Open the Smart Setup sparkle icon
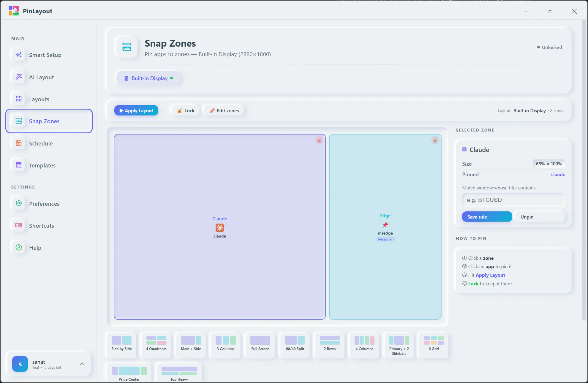The height and width of the screenshot is (383, 588). (19, 55)
